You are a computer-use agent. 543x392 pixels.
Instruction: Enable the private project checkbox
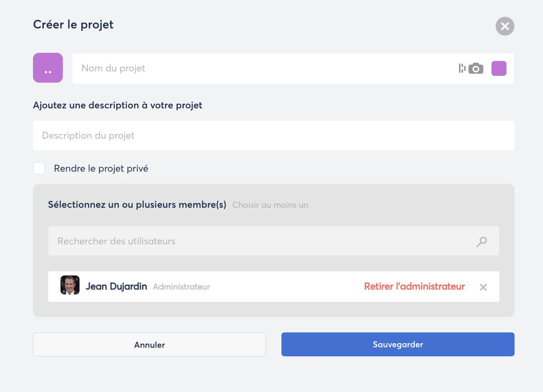pyautogui.click(x=39, y=168)
